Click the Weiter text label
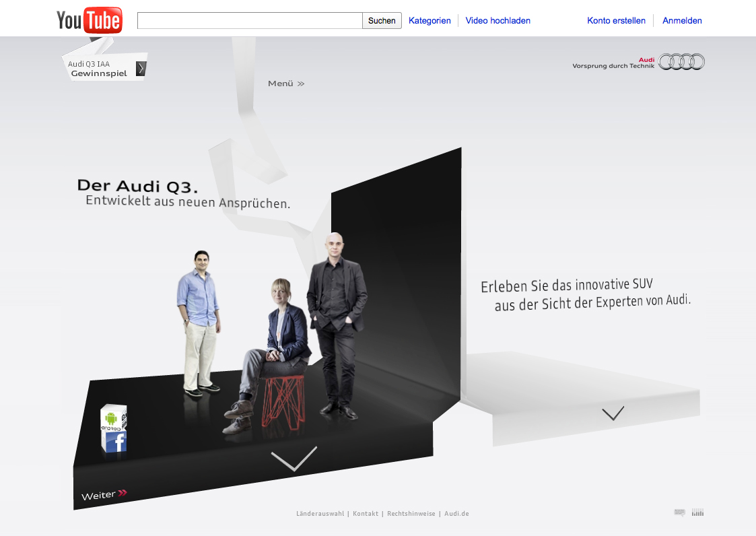 98,496
